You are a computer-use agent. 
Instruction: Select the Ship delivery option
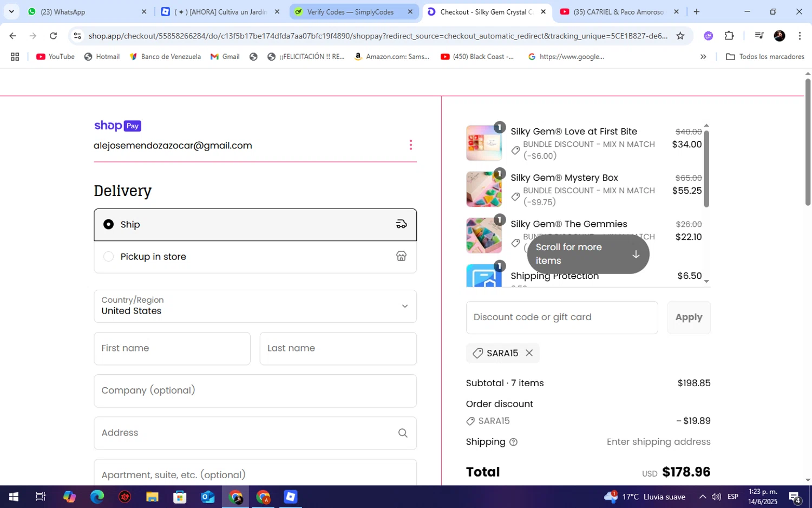point(255,224)
